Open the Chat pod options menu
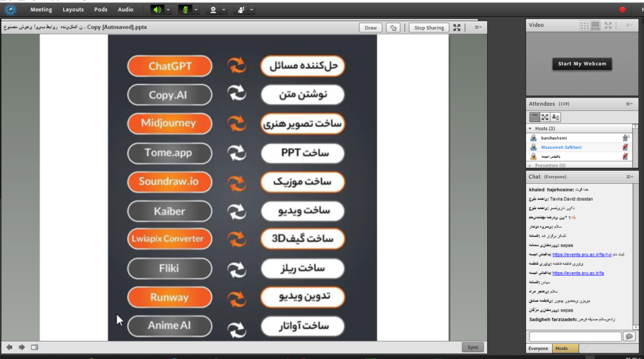The width and height of the screenshot is (644, 359). (x=629, y=176)
